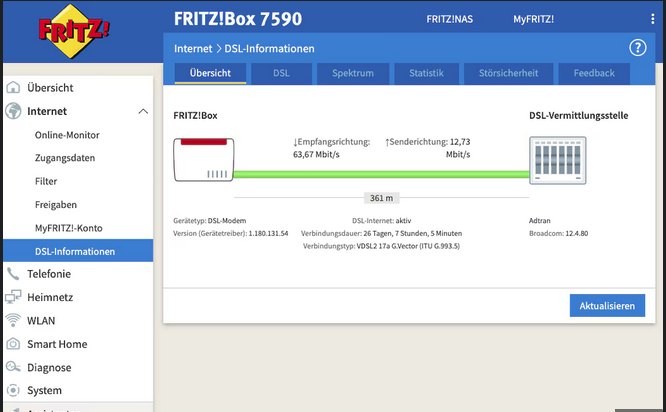This screenshot has width=666, height=412.
Task: Open Smart Home in the sidebar
Action: pyautogui.click(x=57, y=344)
